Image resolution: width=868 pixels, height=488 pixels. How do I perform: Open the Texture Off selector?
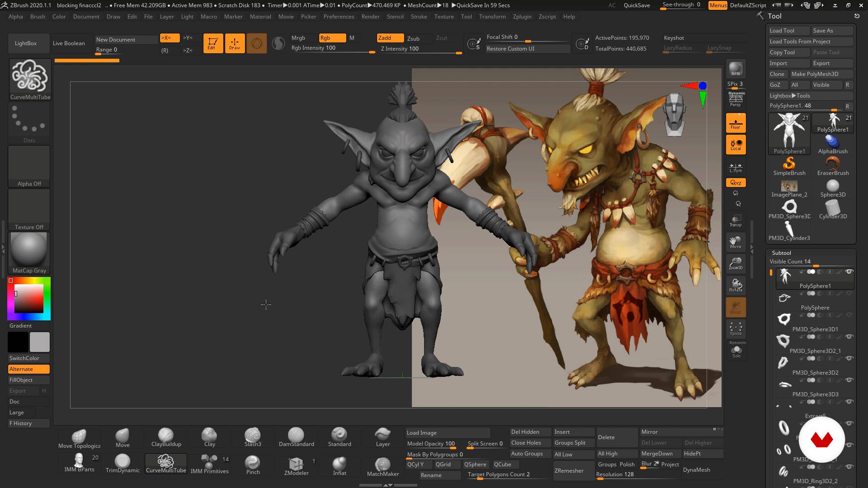point(29,209)
